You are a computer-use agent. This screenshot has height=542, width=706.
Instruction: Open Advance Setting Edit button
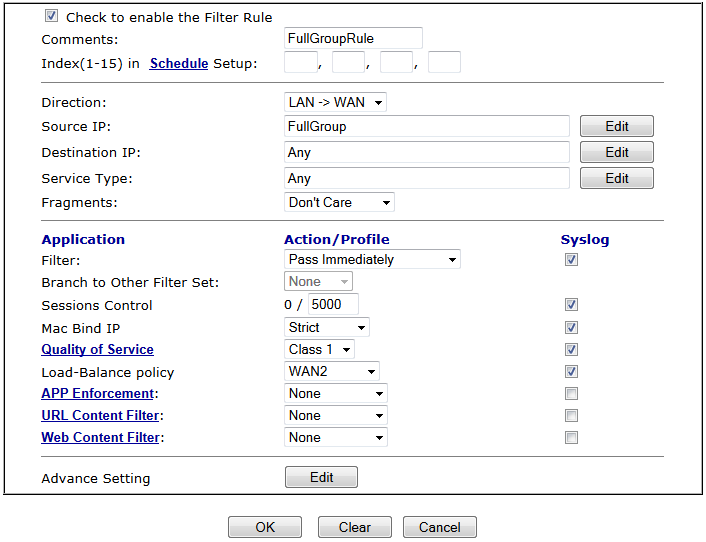(321, 477)
